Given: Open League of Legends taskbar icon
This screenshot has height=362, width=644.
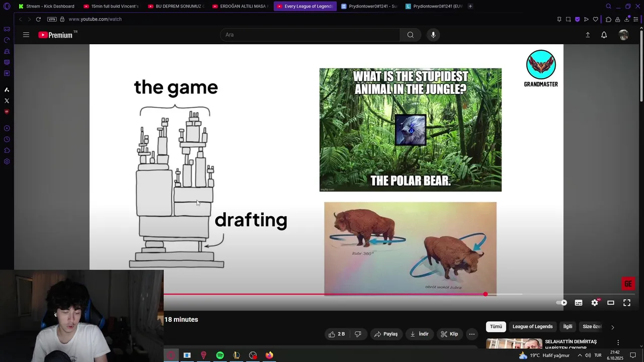Looking at the screenshot, I should [x=236, y=355].
